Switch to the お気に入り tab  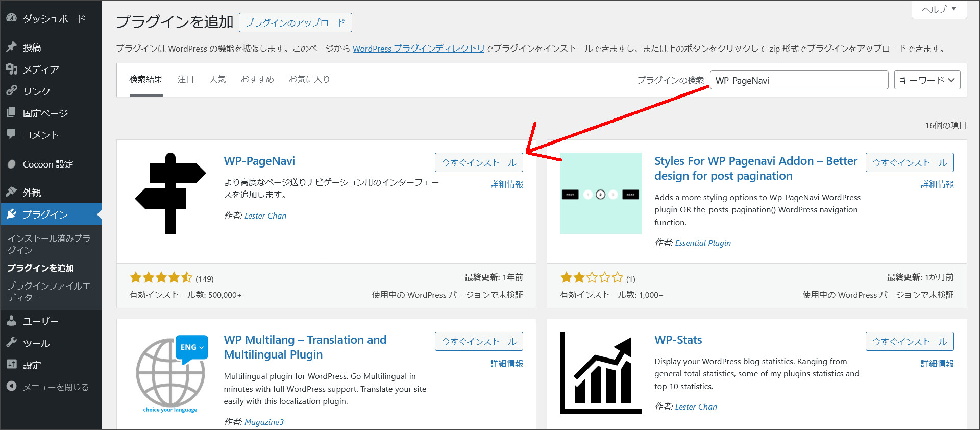[309, 79]
